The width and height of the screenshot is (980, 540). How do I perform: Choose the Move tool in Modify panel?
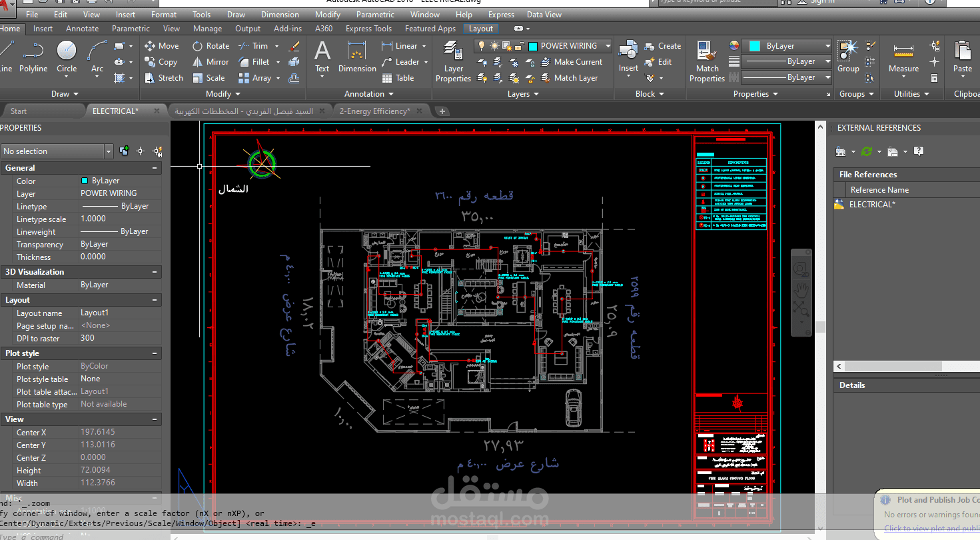(x=161, y=46)
